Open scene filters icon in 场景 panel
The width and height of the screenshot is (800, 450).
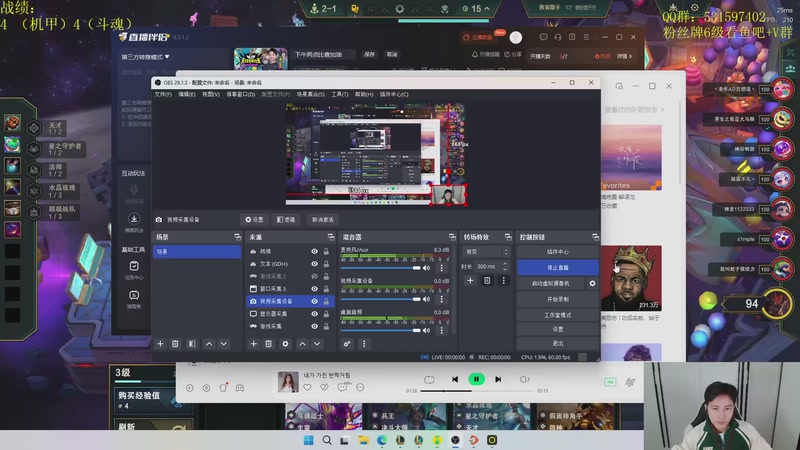pyautogui.click(x=192, y=344)
